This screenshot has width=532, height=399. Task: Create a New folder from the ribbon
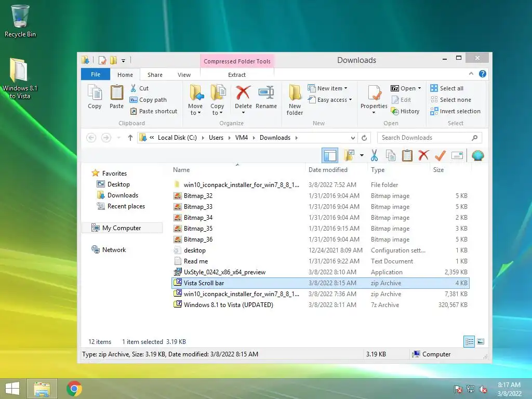click(295, 100)
